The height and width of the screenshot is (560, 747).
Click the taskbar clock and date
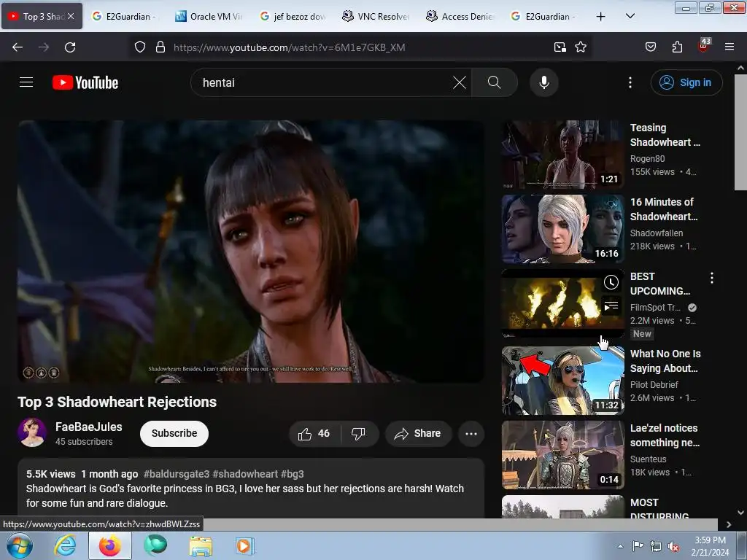pyautogui.click(x=709, y=546)
